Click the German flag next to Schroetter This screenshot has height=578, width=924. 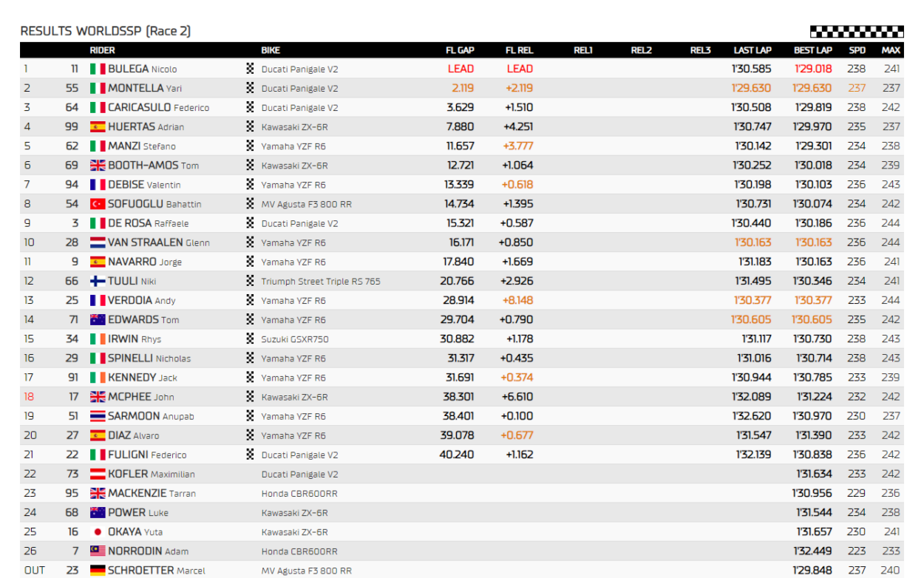pos(98,571)
